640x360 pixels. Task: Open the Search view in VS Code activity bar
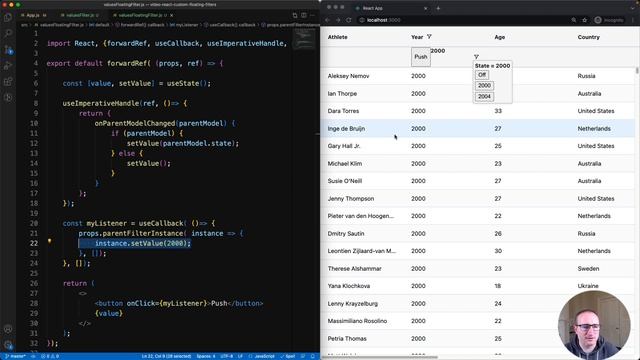coord(8,33)
